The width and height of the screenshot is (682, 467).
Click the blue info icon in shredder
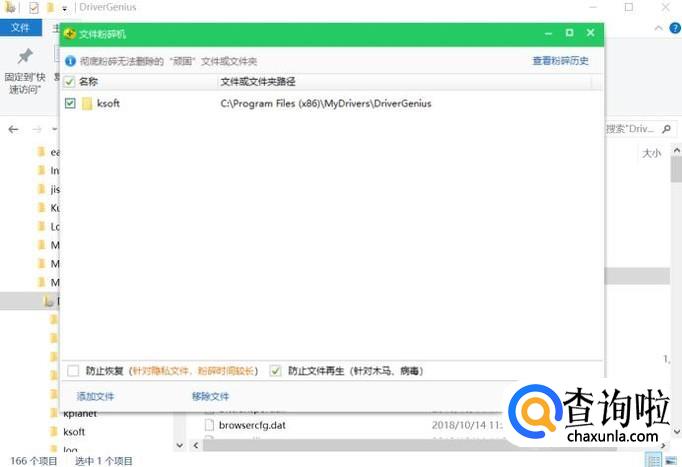70,61
